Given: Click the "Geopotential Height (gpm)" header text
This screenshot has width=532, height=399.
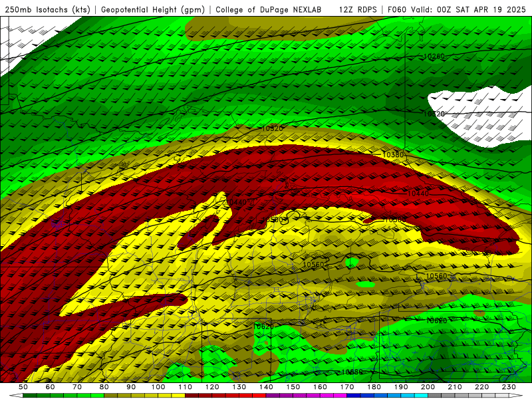Looking at the screenshot, I should pos(153,10).
